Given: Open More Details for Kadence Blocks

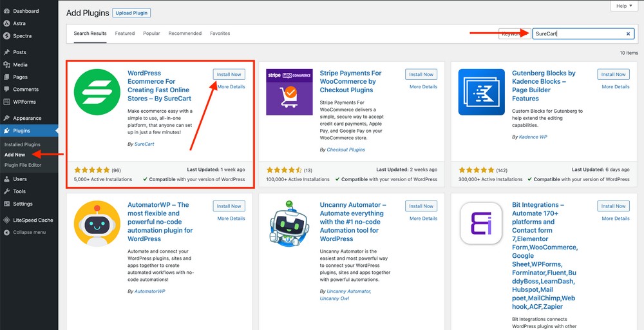Looking at the screenshot, I should pos(616,87).
